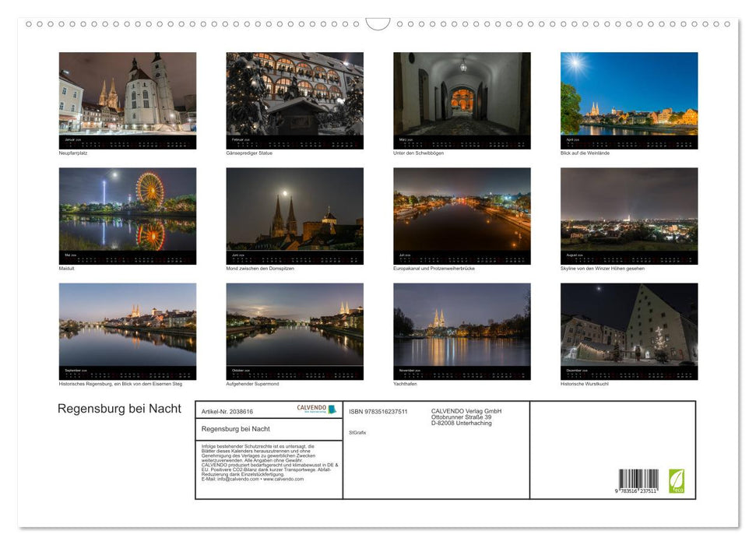Click the CALVENDO logo
This screenshot has width=756, height=545.
click(x=312, y=408)
